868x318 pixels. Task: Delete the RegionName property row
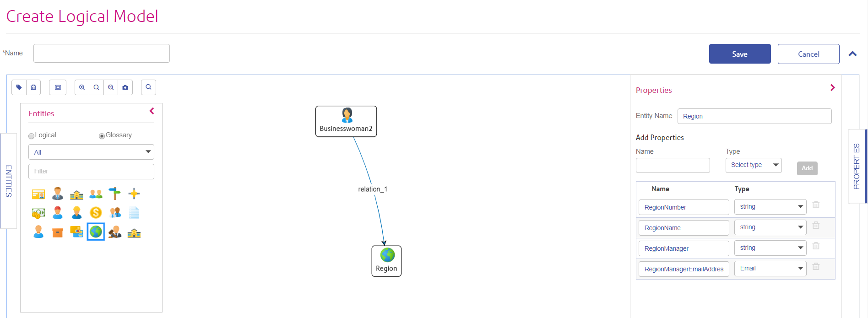pos(816,226)
